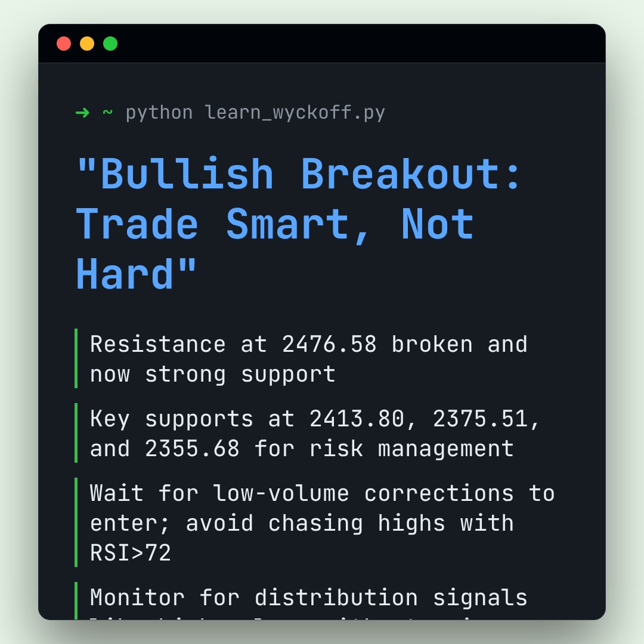Click the "Bullish Breakout:" heading line
This screenshot has width=644, height=644.
pyautogui.click(x=299, y=174)
